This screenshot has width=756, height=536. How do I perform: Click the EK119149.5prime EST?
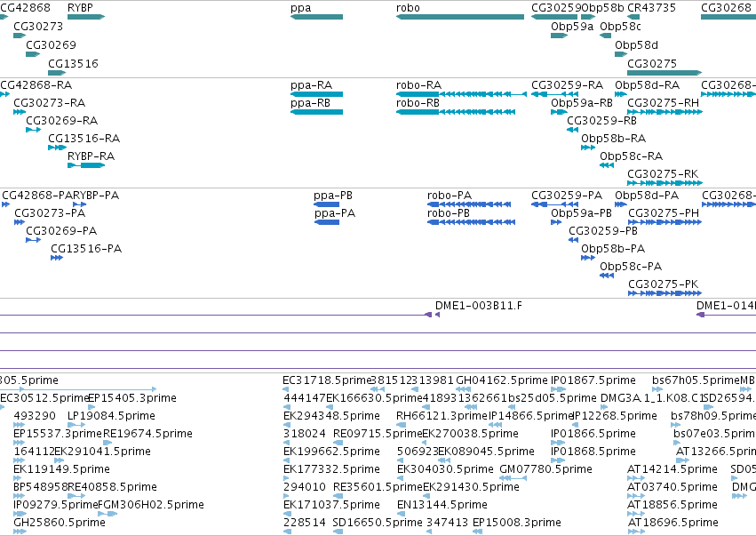(x=18, y=478)
